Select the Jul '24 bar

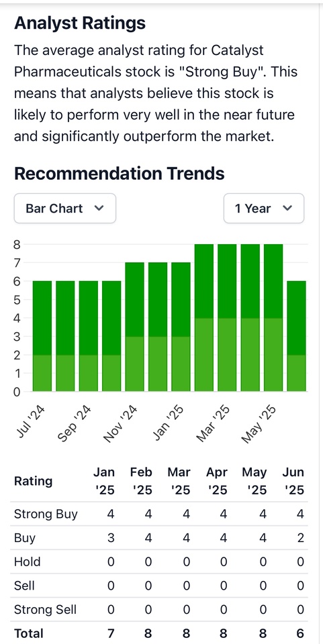(x=42, y=336)
